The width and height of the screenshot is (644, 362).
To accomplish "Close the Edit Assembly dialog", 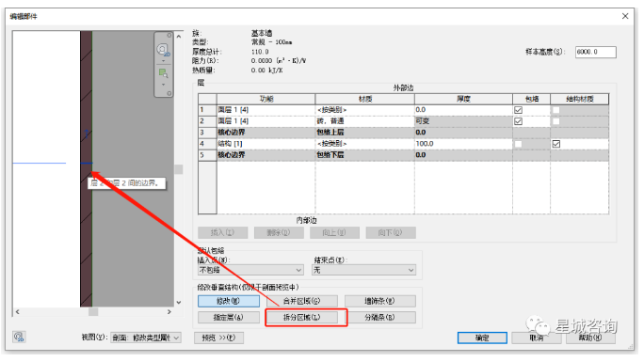I will pos(625,16).
